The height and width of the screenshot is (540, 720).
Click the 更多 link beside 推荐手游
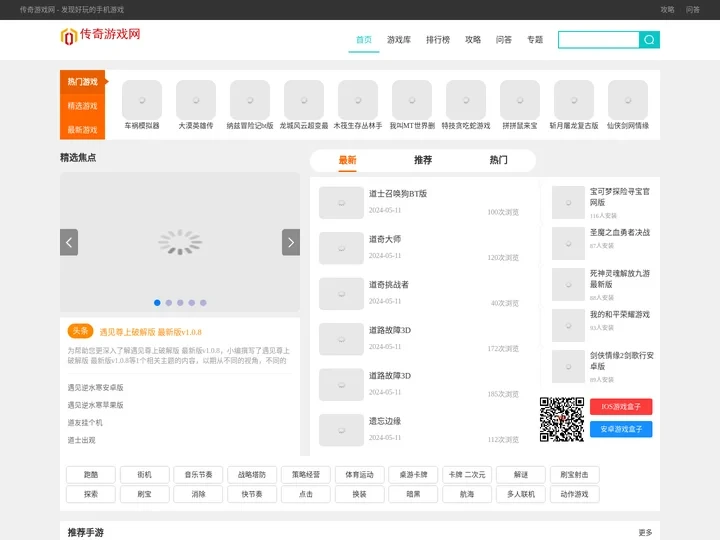pos(645,532)
